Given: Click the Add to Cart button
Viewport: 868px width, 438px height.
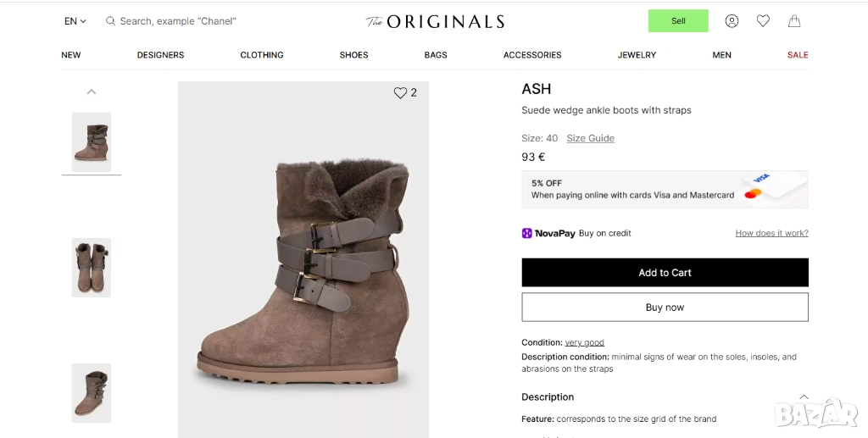Looking at the screenshot, I should [x=665, y=273].
